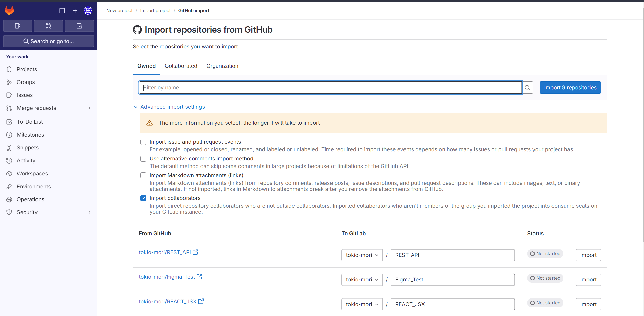This screenshot has width=644, height=316.
Task: Uncheck Import collaborators
Action: (x=143, y=198)
